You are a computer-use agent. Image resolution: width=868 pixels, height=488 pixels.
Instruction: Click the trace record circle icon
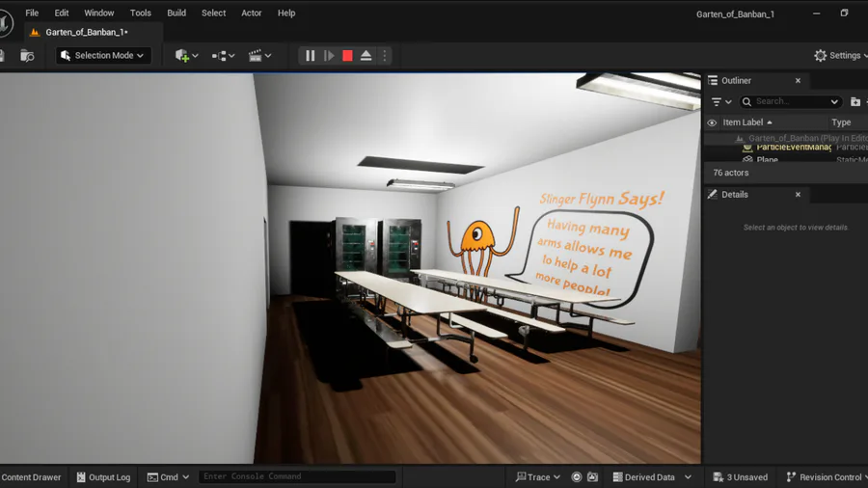577,477
